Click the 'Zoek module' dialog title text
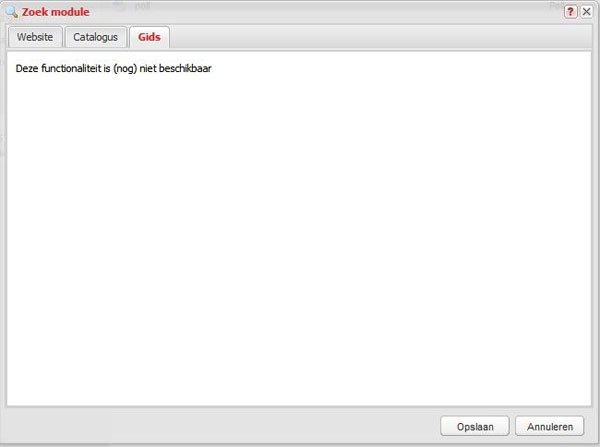The width and height of the screenshot is (600, 447). [55, 12]
